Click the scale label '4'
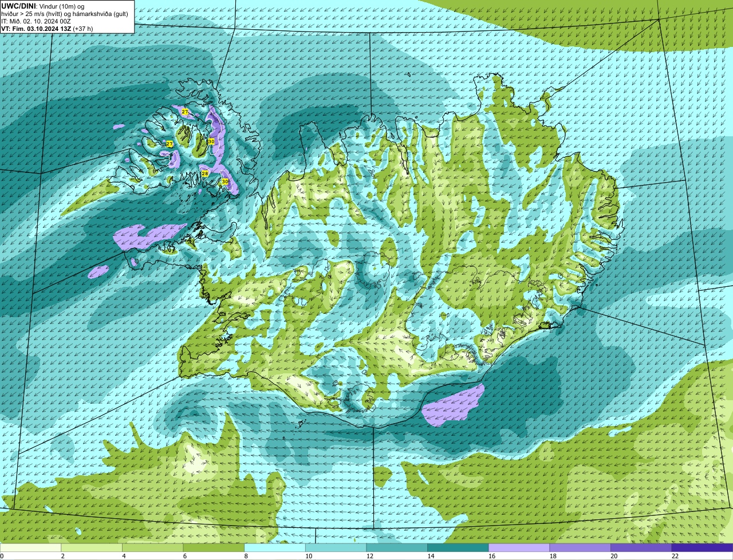 (123, 556)
